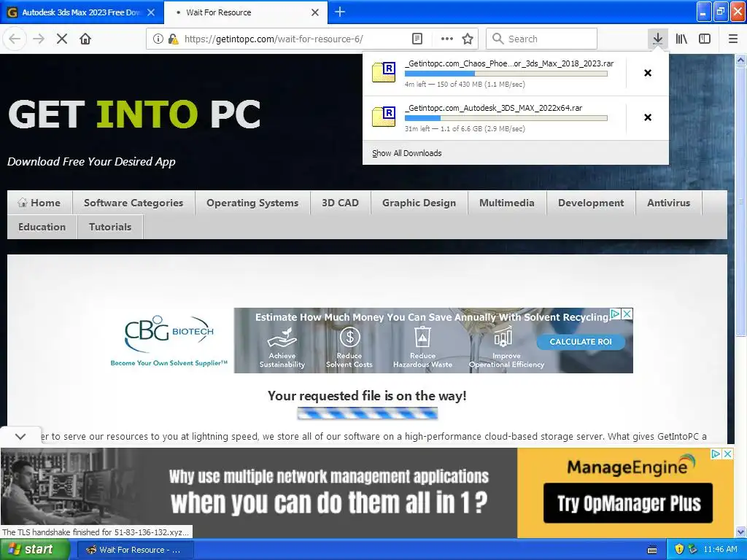Close the ManageEngine banner ad
The image size is (747, 560).
coord(727,454)
